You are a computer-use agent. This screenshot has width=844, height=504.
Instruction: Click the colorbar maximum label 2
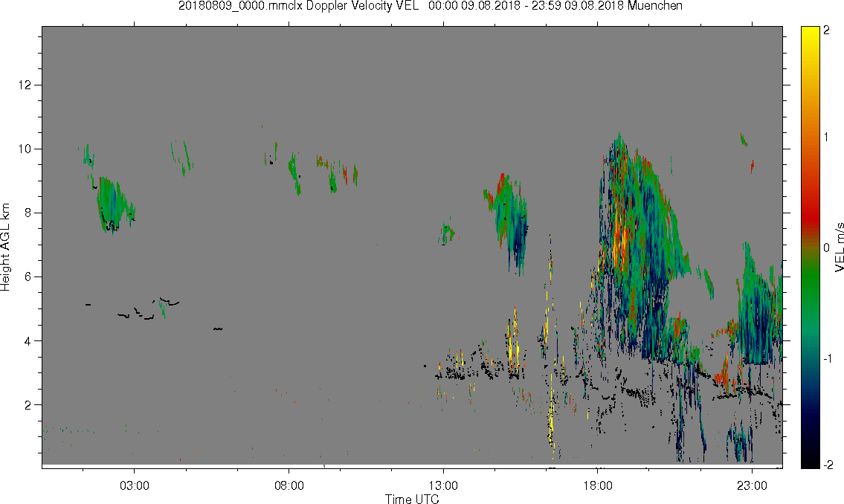tap(826, 30)
